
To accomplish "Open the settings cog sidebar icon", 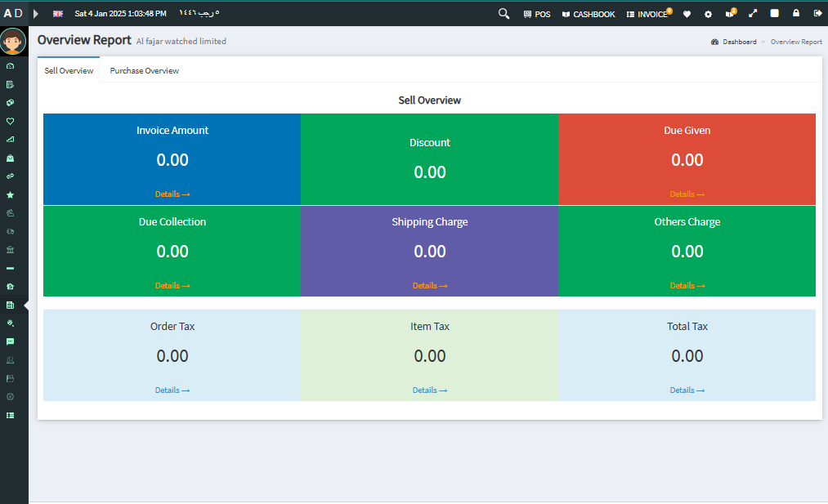I will [10, 397].
